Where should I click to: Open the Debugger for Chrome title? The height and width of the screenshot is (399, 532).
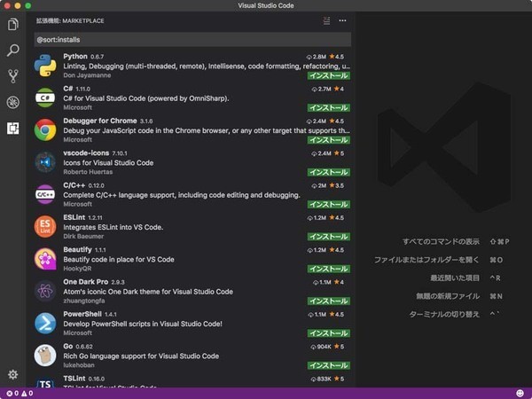(x=100, y=121)
